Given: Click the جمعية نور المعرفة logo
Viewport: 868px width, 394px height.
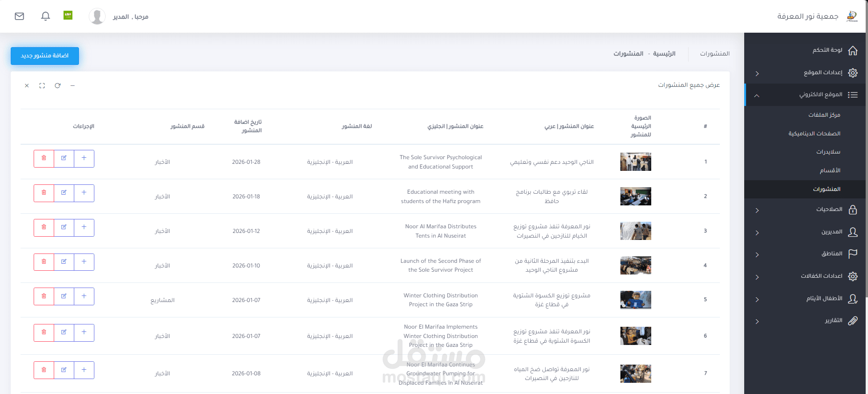Looking at the screenshot, I should tap(852, 16).
